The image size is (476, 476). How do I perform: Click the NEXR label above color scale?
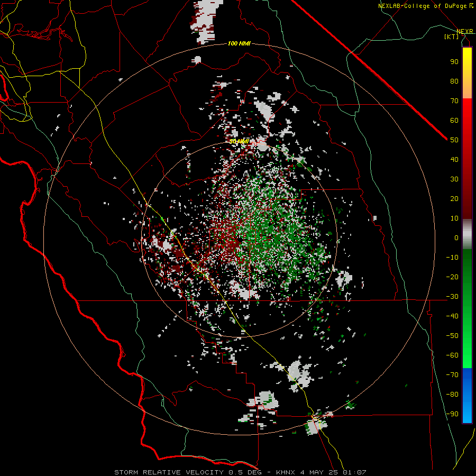[465, 32]
